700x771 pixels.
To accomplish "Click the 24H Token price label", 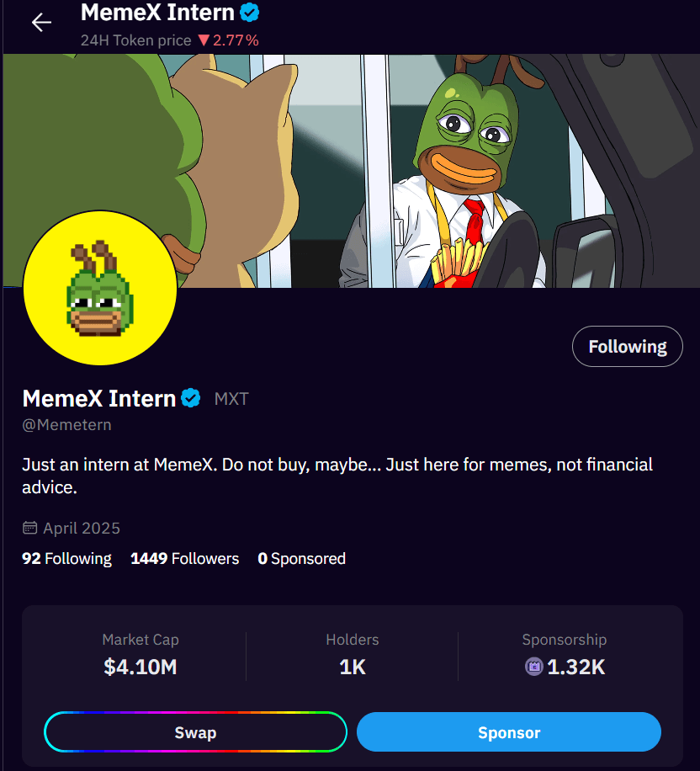I will (136, 40).
